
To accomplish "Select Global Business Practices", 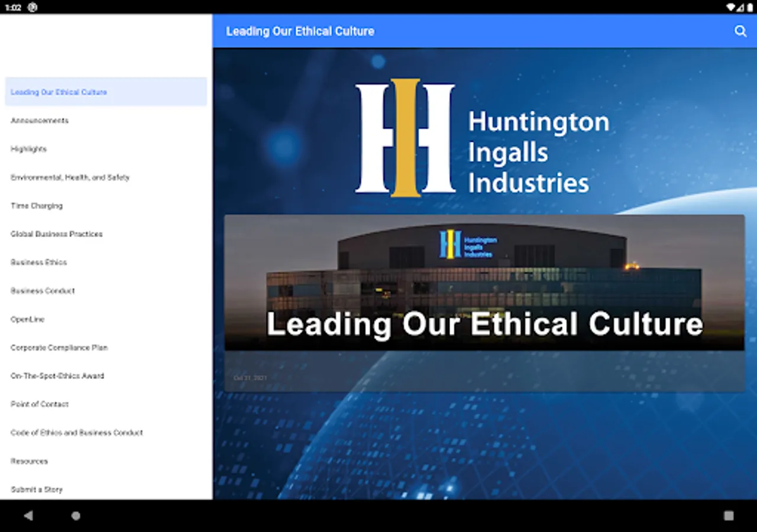I will pyautogui.click(x=106, y=234).
